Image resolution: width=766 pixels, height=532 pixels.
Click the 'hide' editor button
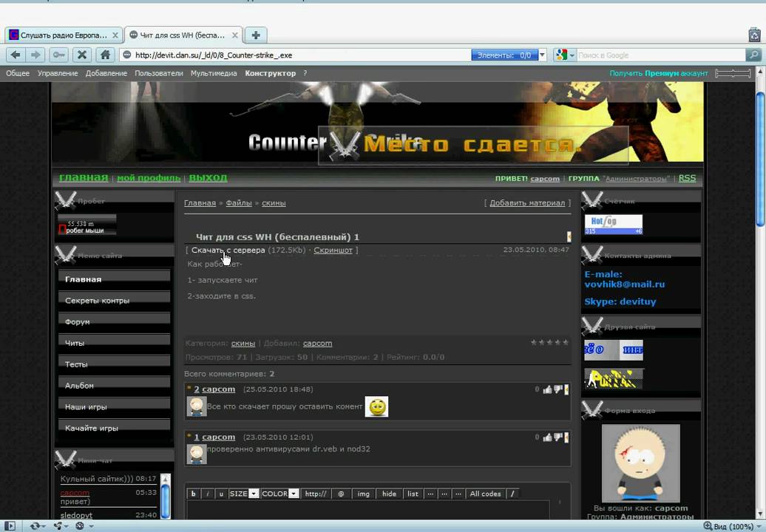390,494
